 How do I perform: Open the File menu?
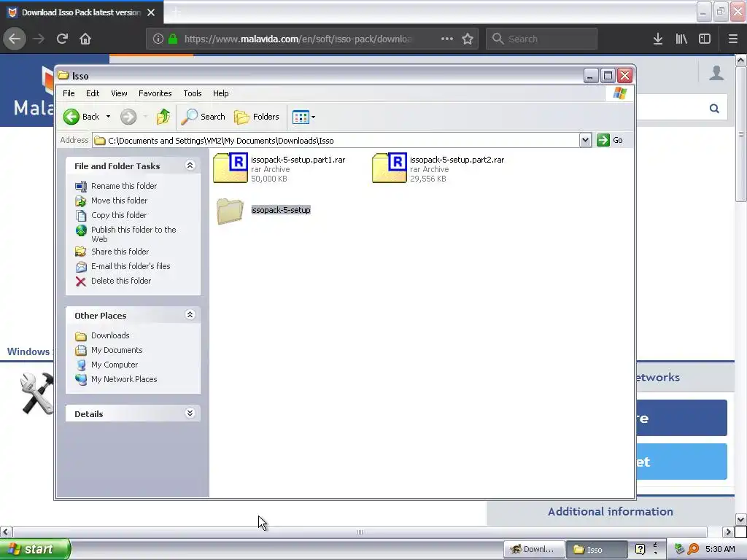[x=69, y=93]
